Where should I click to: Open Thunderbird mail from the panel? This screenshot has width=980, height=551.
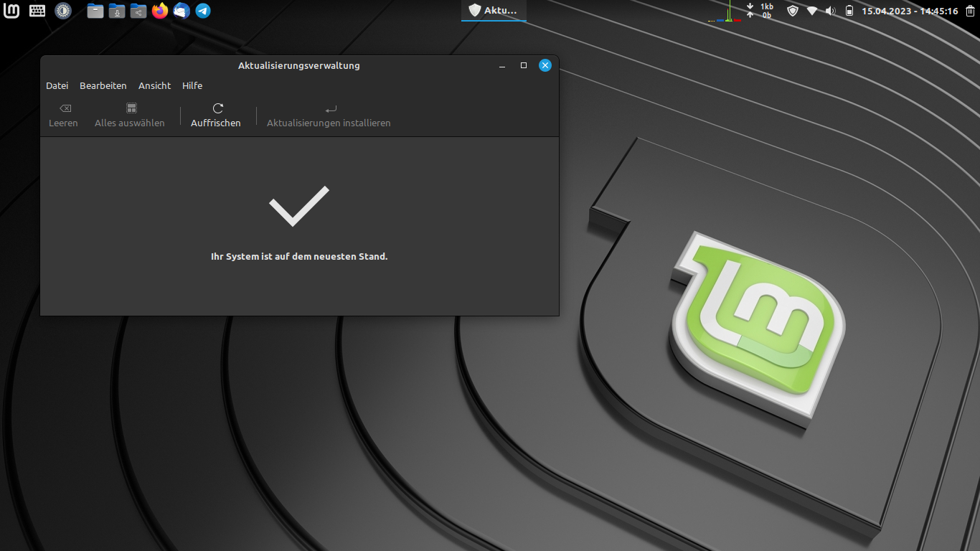182,11
